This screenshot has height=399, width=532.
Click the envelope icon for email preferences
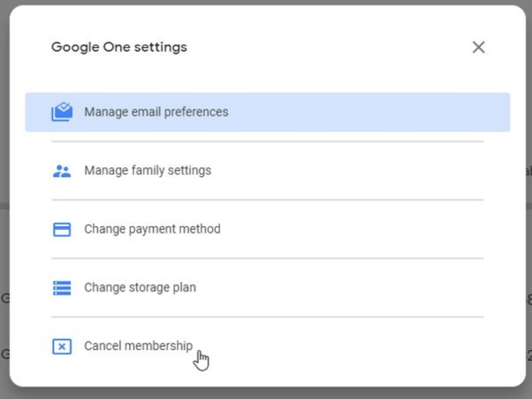(x=62, y=112)
